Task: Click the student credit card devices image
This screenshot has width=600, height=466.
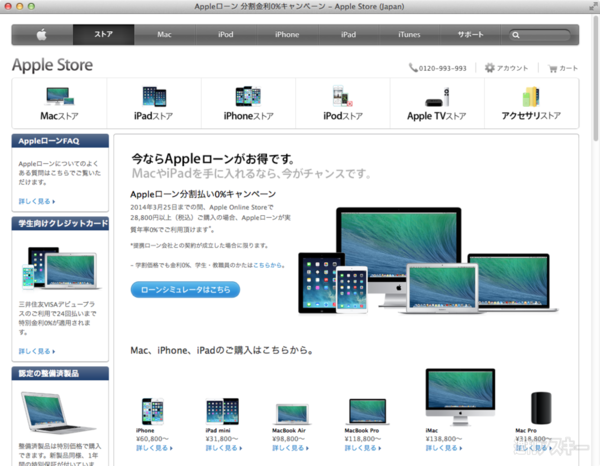Action: [x=61, y=268]
